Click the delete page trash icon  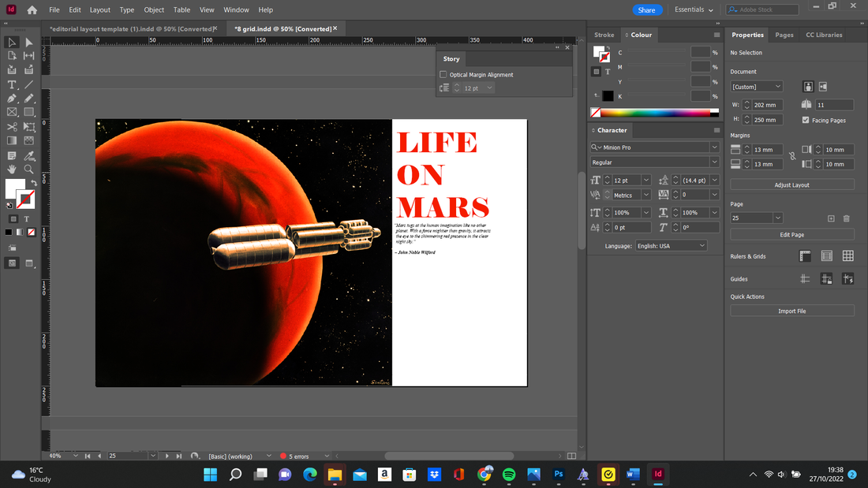[x=847, y=218]
